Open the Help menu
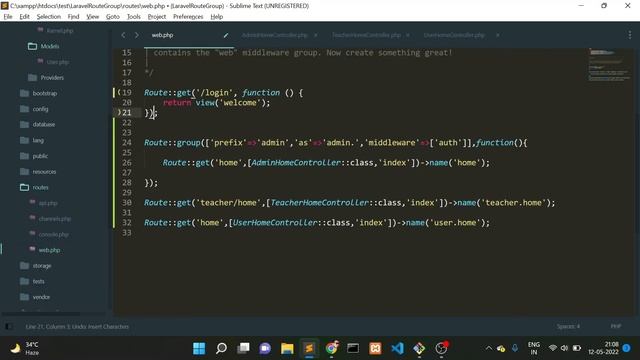The image size is (640, 360). click(217, 17)
